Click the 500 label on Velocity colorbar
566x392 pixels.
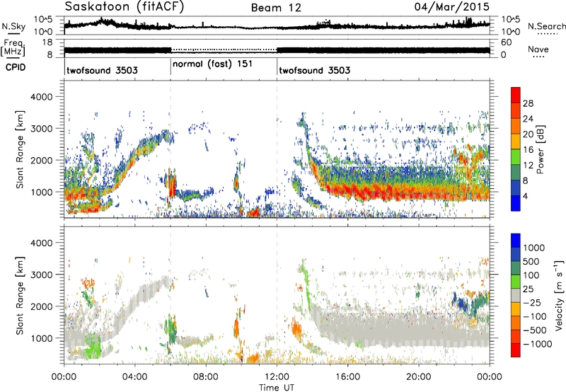(x=531, y=261)
